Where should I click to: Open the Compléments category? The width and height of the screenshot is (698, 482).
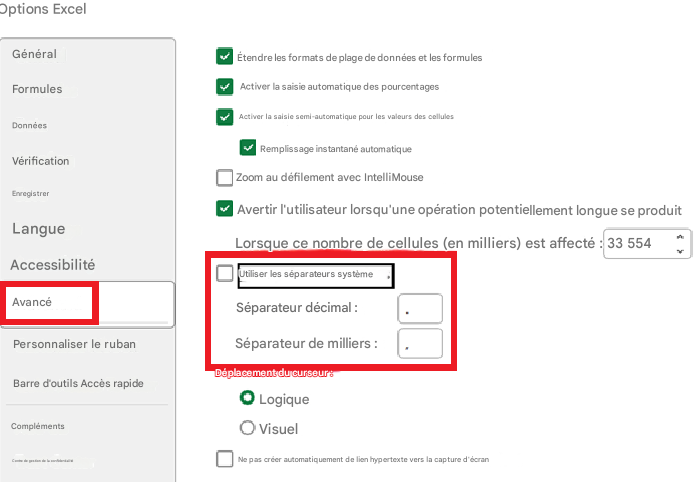click(x=38, y=426)
